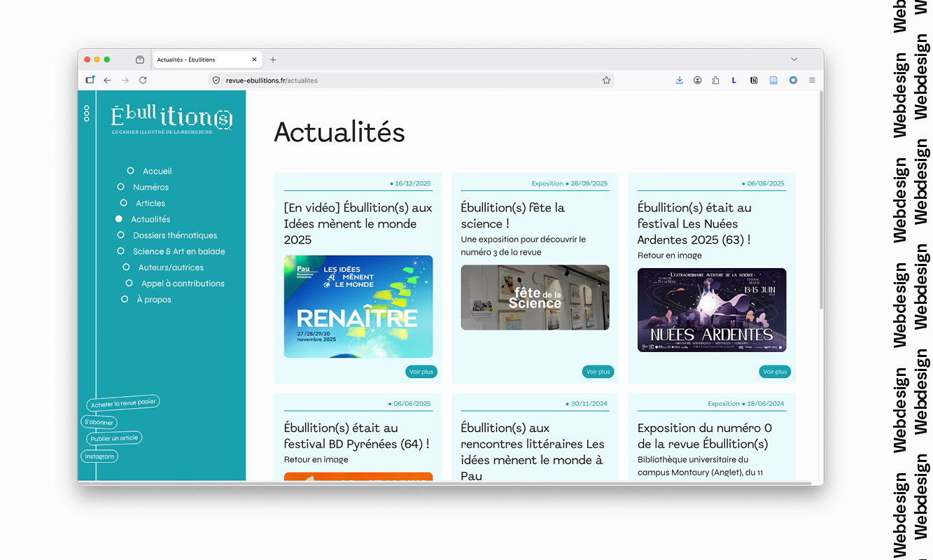Click the blue document extension icon
The width and height of the screenshot is (933, 560).
tap(773, 80)
